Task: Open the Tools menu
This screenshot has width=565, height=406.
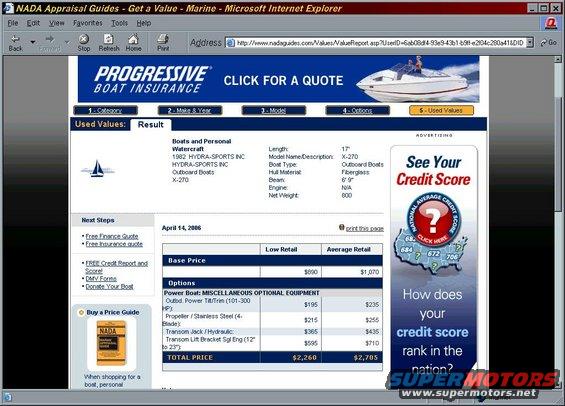Action: pyautogui.click(x=119, y=23)
